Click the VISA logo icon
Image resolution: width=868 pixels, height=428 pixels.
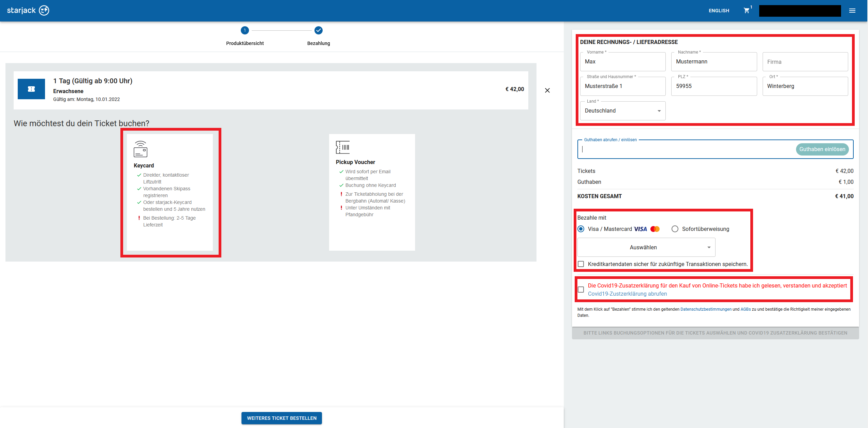tap(640, 229)
